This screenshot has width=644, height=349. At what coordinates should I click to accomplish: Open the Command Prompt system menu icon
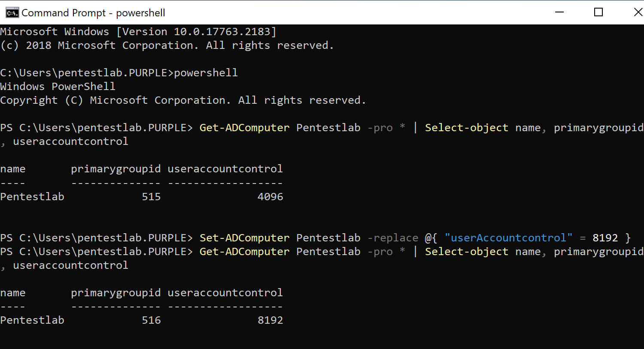pyautogui.click(x=12, y=12)
